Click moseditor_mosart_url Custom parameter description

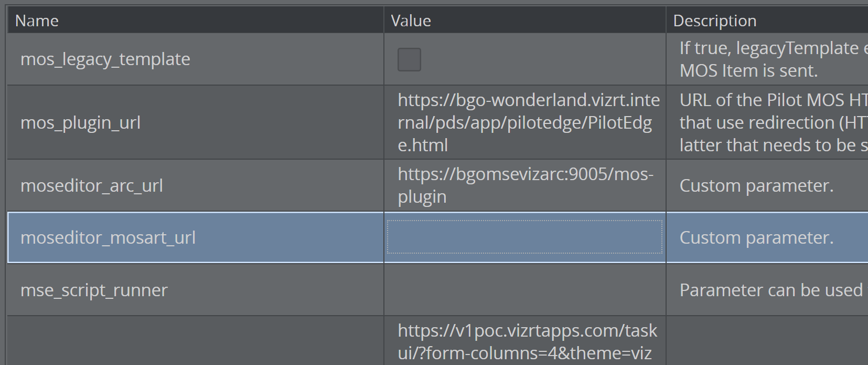click(756, 237)
